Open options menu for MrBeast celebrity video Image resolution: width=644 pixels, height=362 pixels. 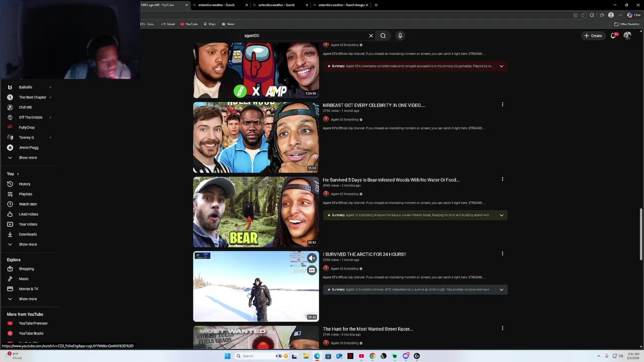tap(502, 105)
